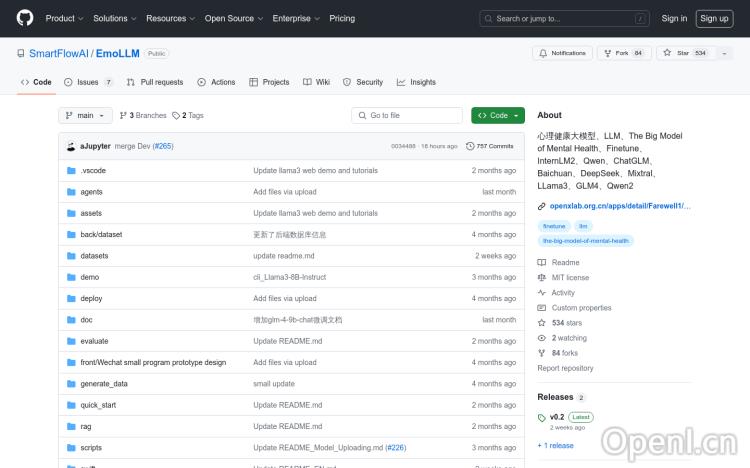Open the Actions tab
The height and width of the screenshot is (468, 750).
[x=216, y=82]
